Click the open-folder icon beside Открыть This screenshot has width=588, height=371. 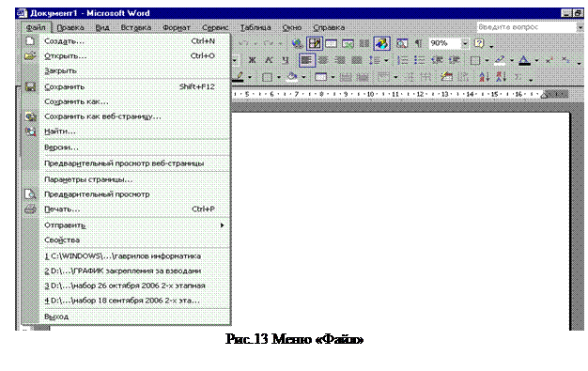click(30, 56)
